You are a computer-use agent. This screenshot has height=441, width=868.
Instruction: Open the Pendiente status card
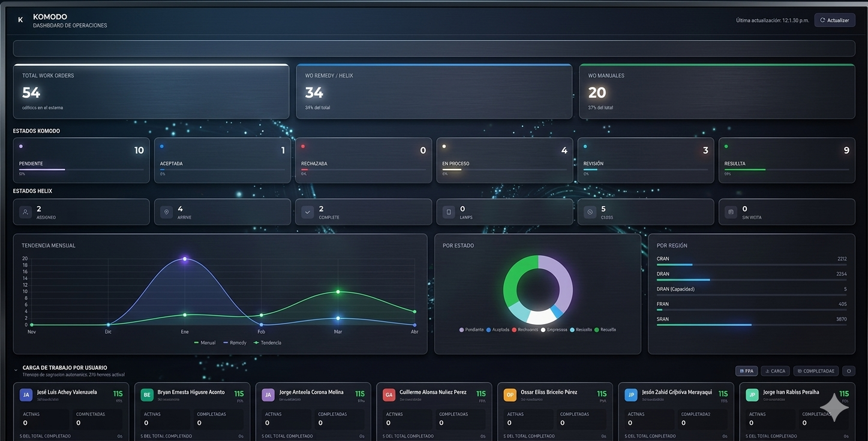click(x=81, y=160)
